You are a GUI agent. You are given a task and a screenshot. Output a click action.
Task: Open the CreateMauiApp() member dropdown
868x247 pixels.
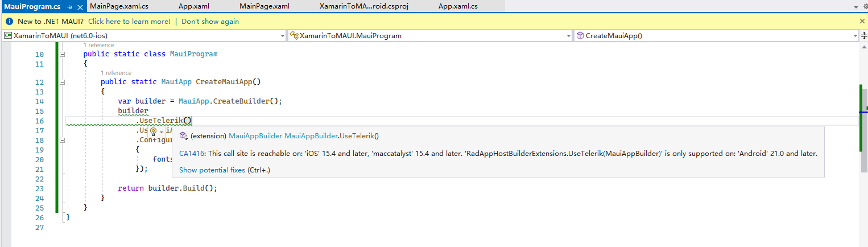click(854, 36)
